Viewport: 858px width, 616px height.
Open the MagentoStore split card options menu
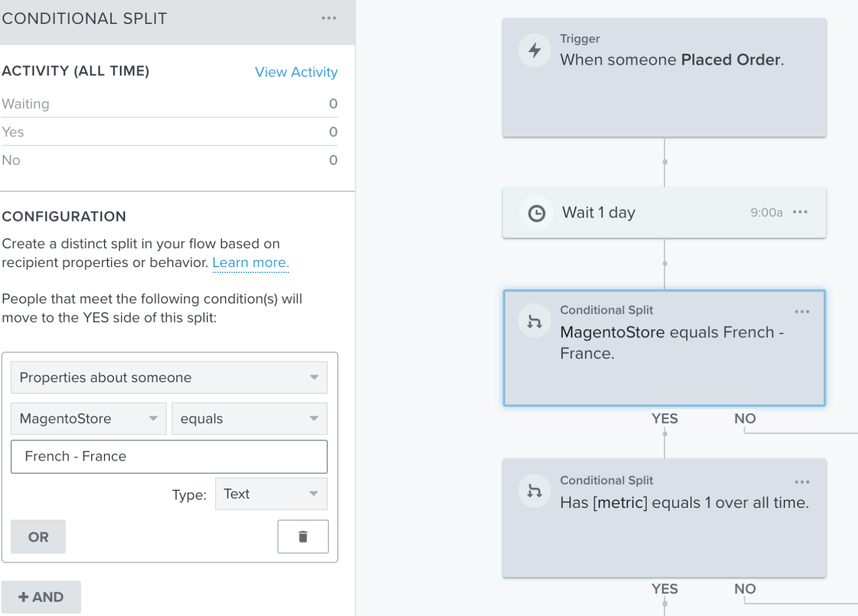point(802,312)
